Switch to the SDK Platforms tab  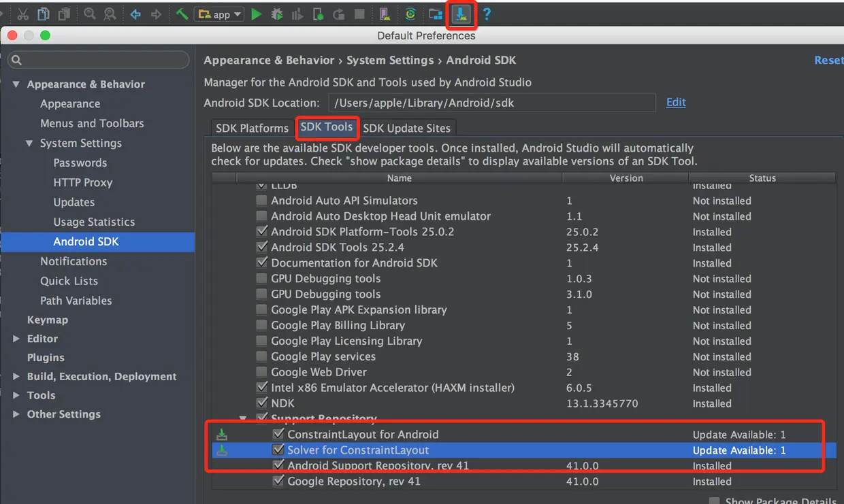[x=252, y=128]
